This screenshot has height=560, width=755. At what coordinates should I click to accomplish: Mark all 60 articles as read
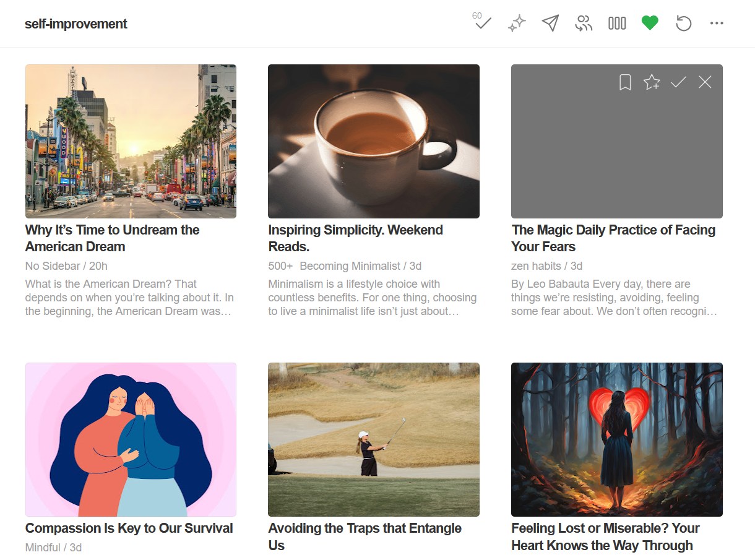click(x=482, y=24)
